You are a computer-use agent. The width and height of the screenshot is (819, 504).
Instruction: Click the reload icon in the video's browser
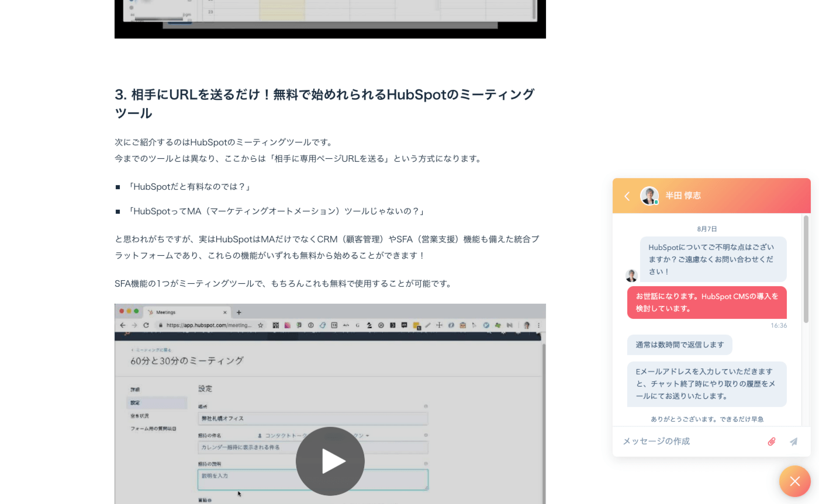146,325
